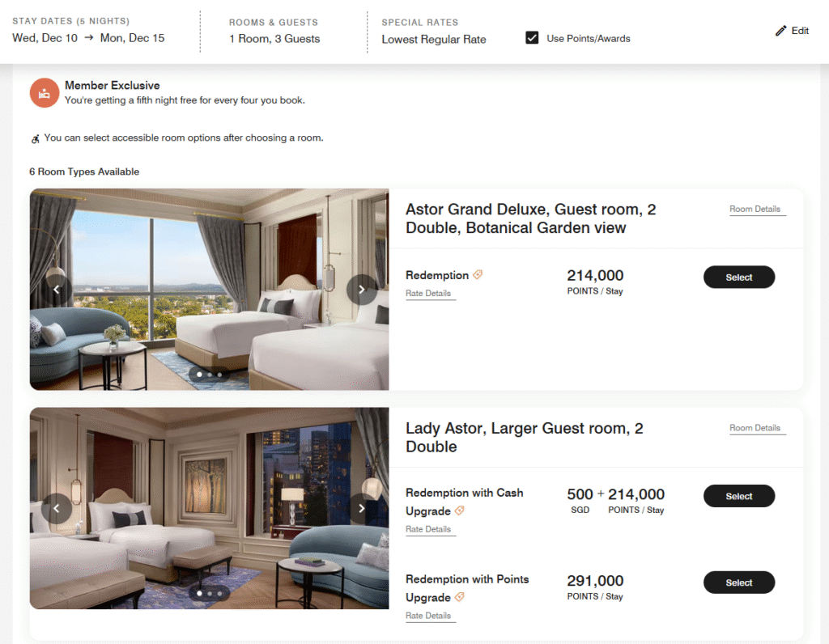Show next photo of Lady Astor room
The height and width of the screenshot is (644, 829).
(362, 508)
